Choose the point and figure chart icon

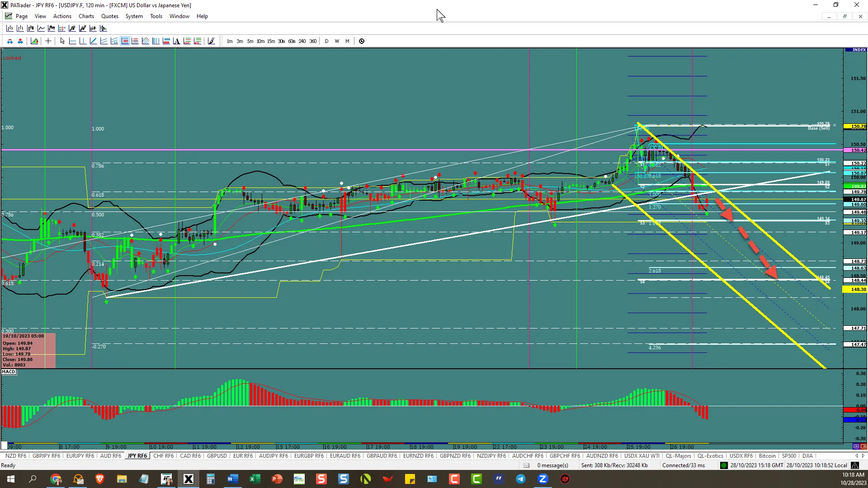pyautogui.click(x=62, y=28)
